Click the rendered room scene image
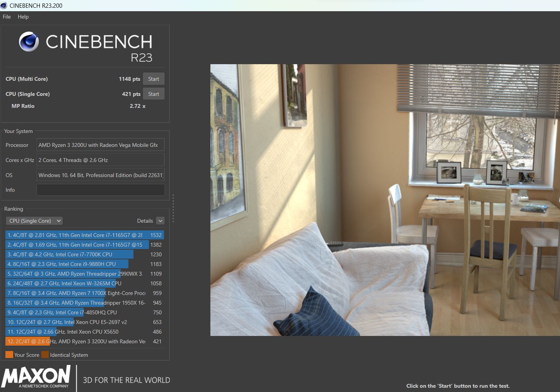Image resolution: width=560 pixels, height=392 pixels. pyautogui.click(x=385, y=200)
